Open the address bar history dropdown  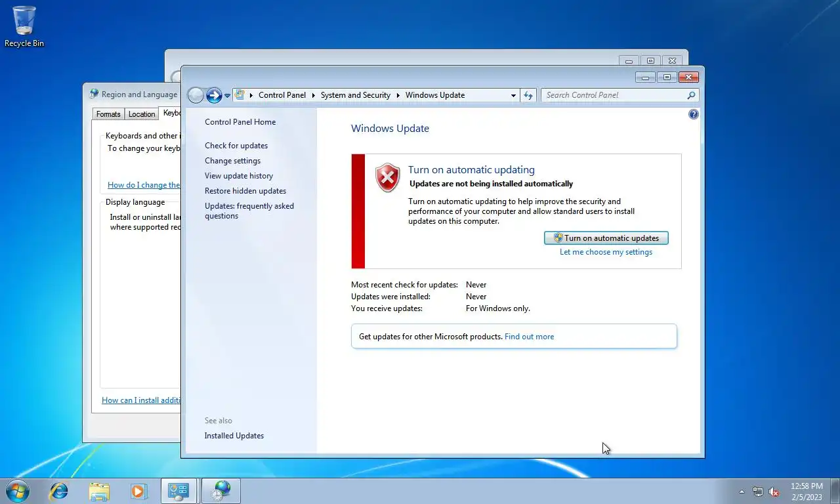click(513, 95)
